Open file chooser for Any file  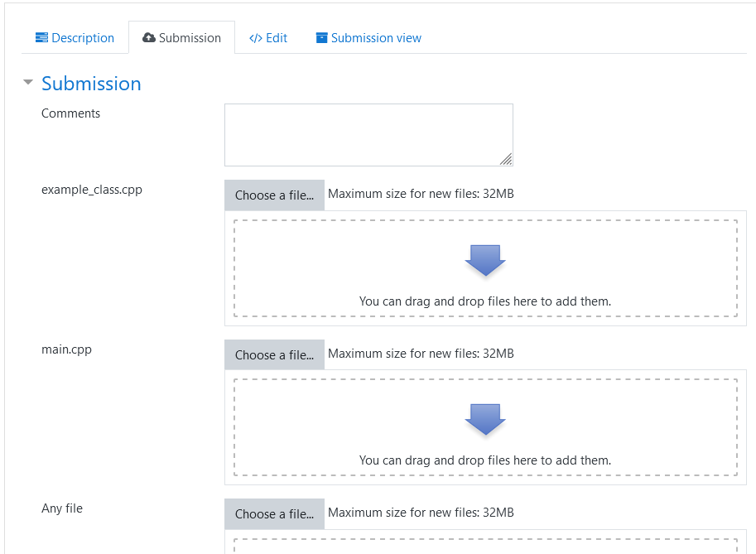click(x=274, y=514)
